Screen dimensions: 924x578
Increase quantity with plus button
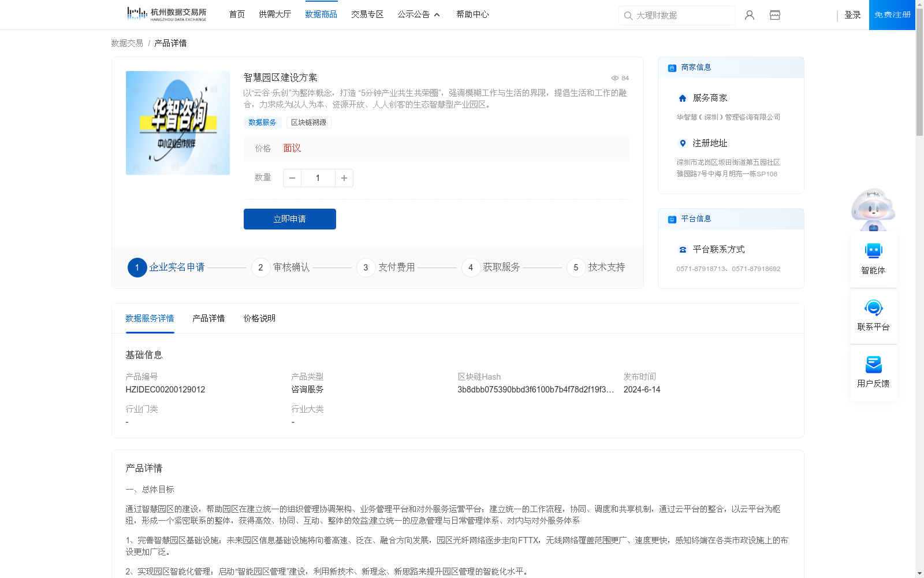pos(344,178)
